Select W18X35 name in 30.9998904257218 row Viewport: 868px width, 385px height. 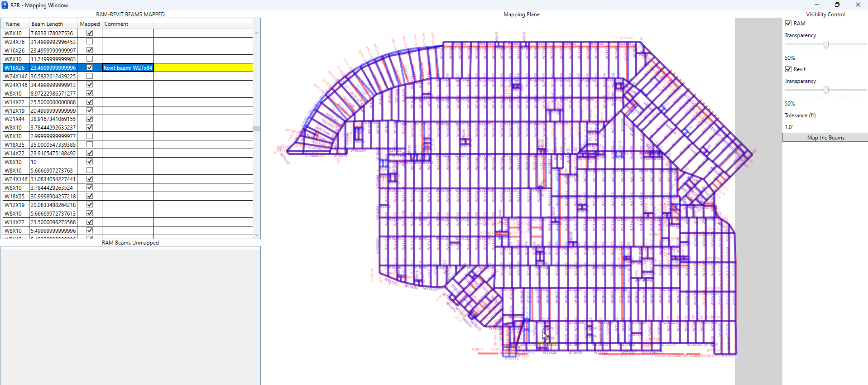pos(16,196)
